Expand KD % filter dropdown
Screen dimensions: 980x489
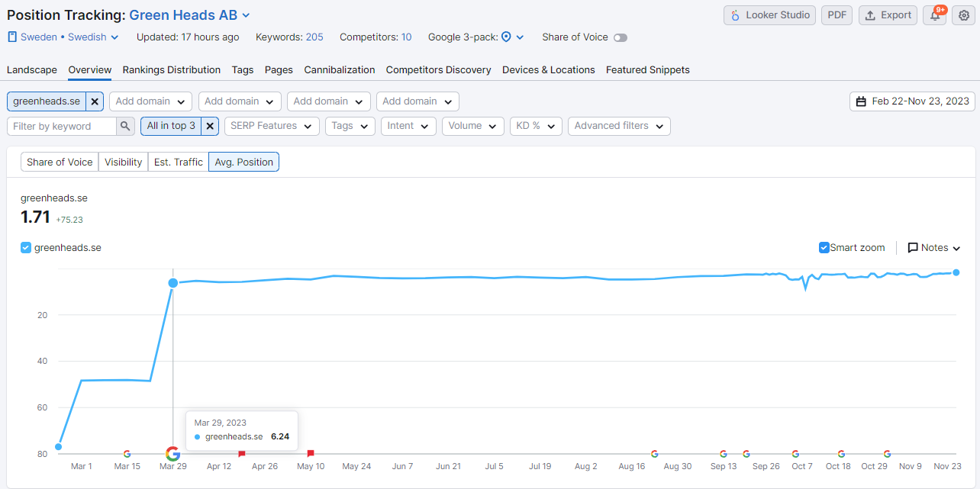coord(536,126)
